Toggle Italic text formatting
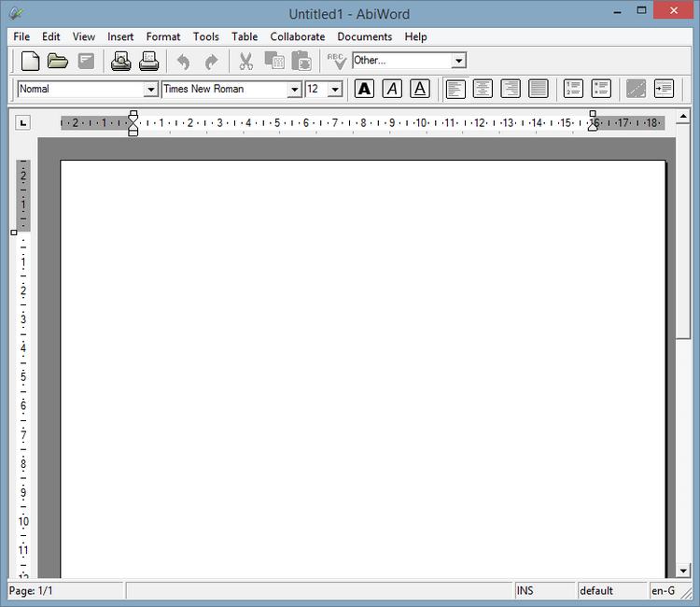This screenshot has height=607, width=700. point(392,89)
